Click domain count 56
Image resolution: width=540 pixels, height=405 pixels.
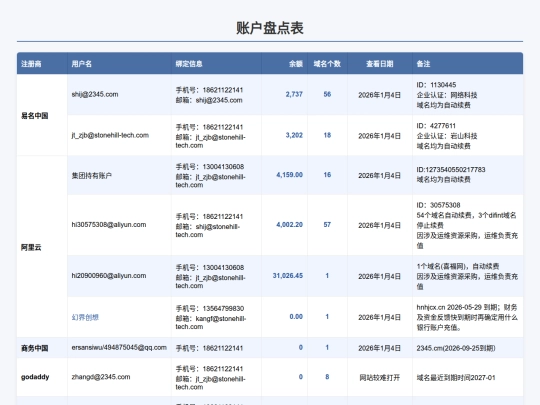pyautogui.click(x=327, y=94)
